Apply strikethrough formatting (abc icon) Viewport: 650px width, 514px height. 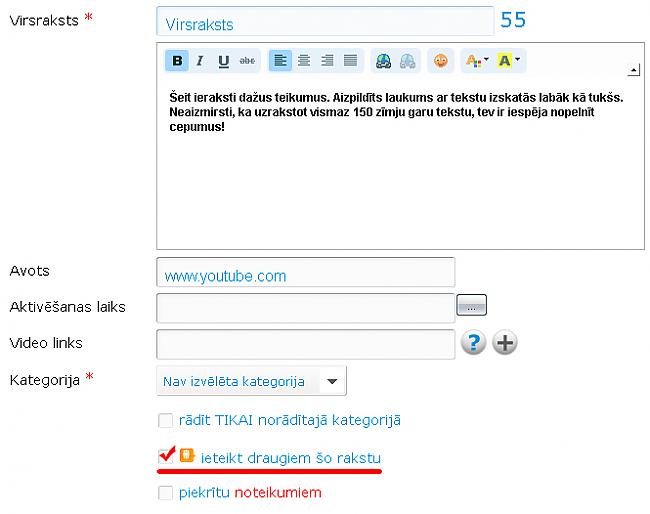247,61
